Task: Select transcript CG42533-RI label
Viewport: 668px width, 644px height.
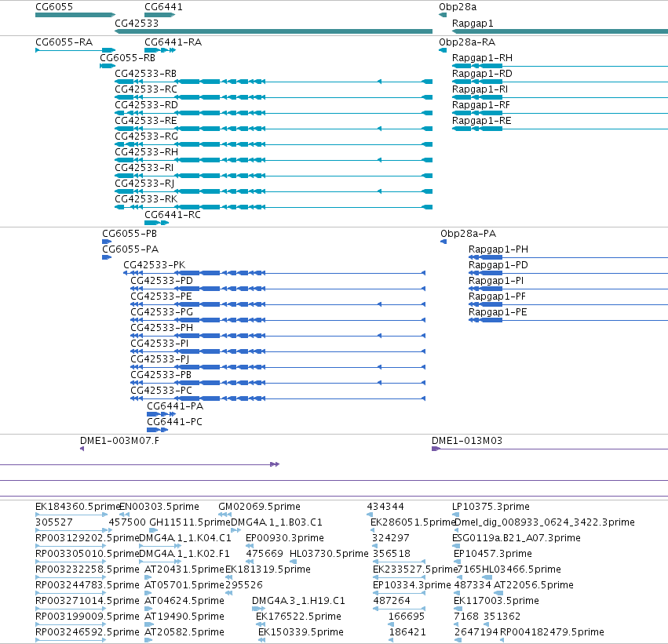Action: click(x=144, y=168)
